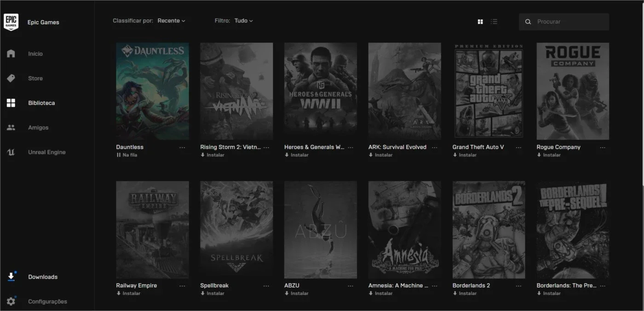Switch to list view layout
This screenshot has width=644, height=311.
pos(494,22)
